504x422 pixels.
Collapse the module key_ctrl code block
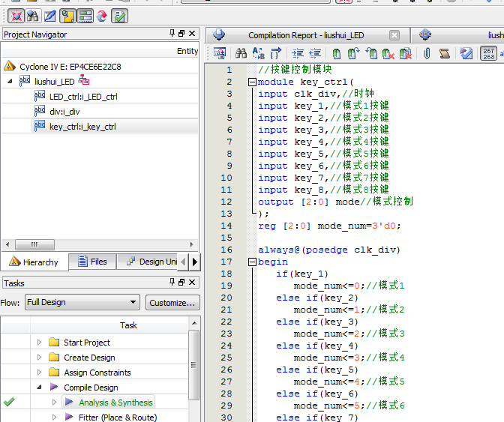pos(252,82)
